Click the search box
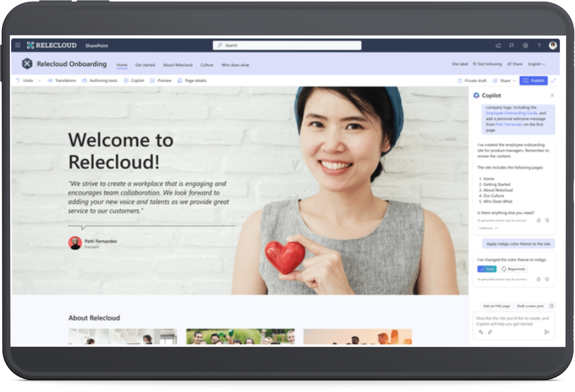575x392 pixels. (x=287, y=45)
